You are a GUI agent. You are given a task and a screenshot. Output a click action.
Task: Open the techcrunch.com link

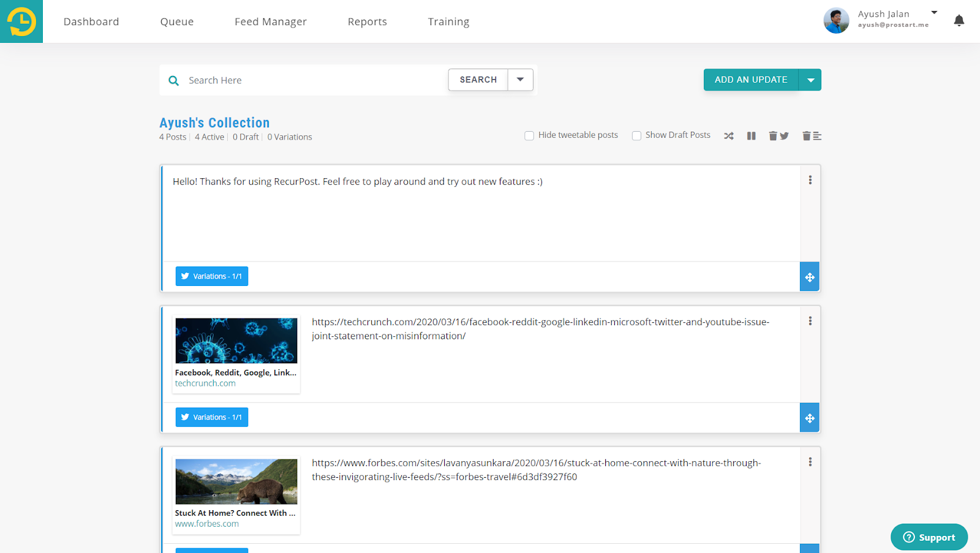pyautogui.click(x=205, y=383)
